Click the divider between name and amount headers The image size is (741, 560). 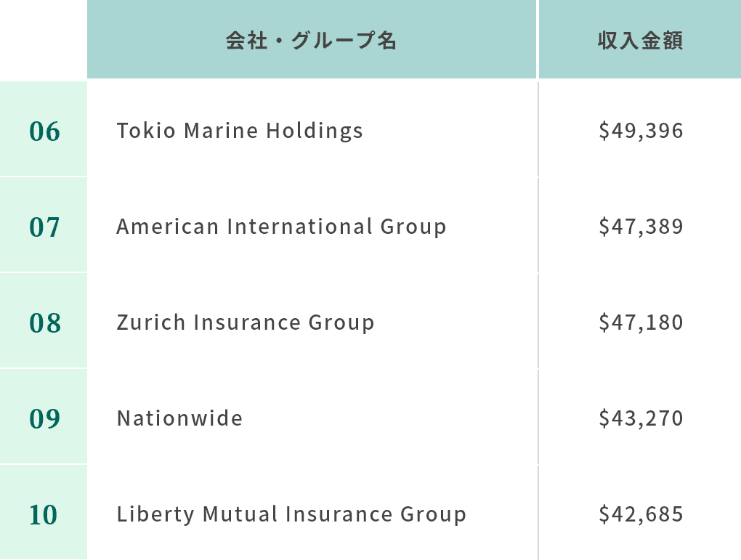click(538, 39)
